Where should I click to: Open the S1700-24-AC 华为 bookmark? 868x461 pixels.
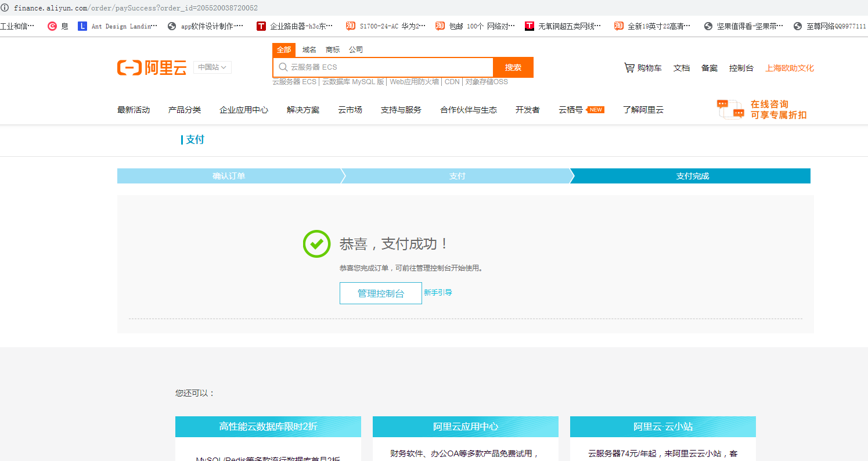point(386,26)
